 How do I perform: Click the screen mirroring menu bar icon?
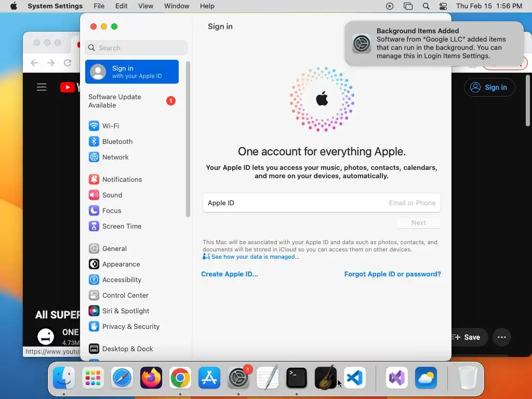[x=408, y=6]
